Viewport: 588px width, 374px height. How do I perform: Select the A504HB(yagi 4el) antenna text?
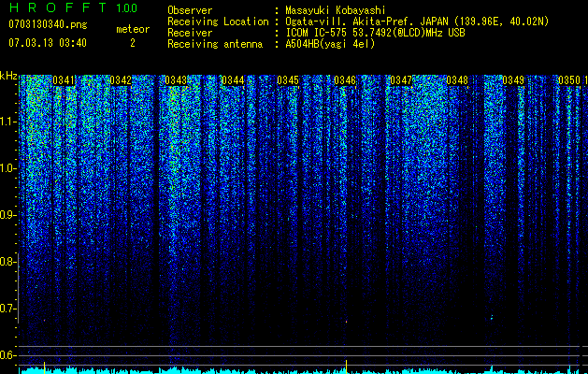(330, 44)
